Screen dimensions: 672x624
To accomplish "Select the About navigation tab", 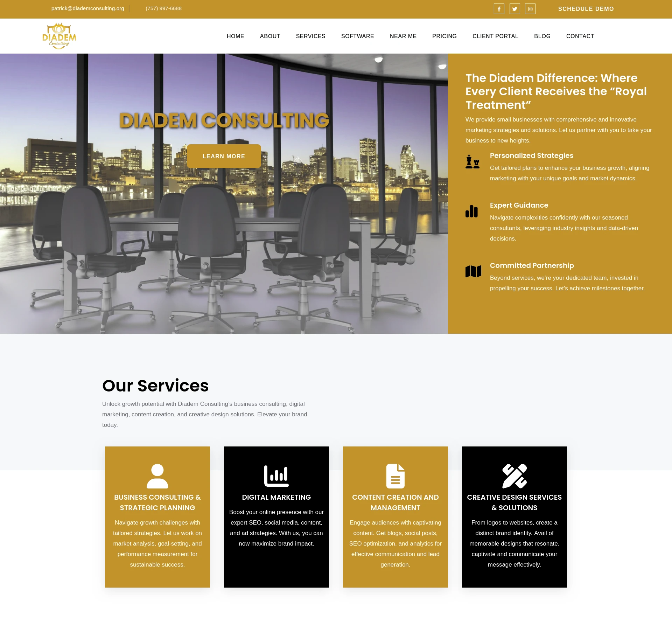I will (269, 36).
